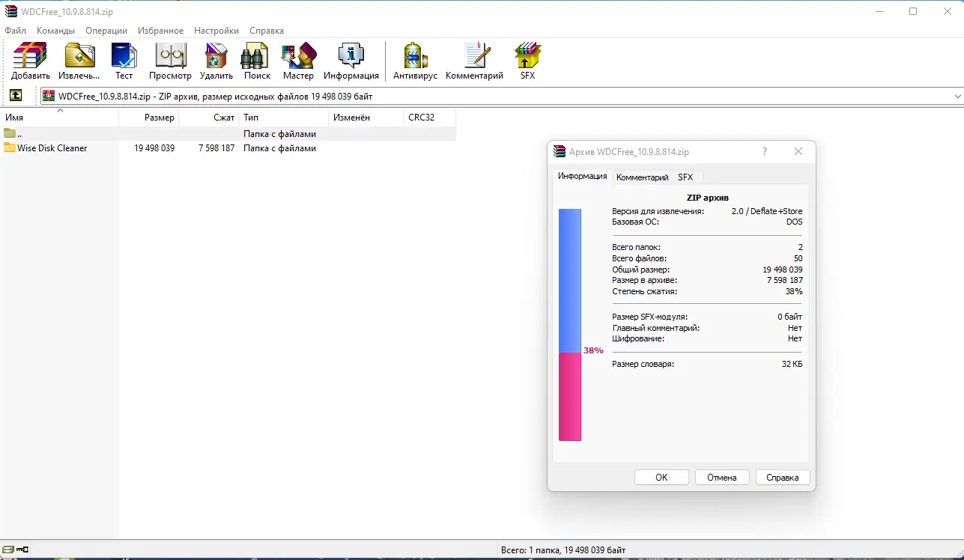Click the SFX toolbar icon

pyautogui.click(x=527, y=60)
